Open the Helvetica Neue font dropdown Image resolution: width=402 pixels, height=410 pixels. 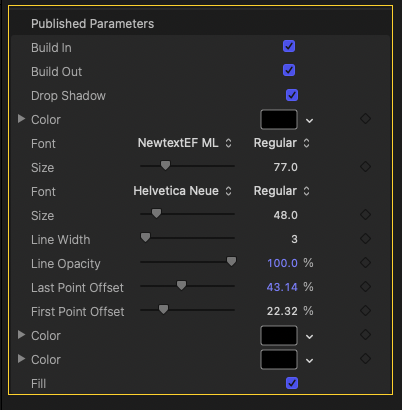182,191
